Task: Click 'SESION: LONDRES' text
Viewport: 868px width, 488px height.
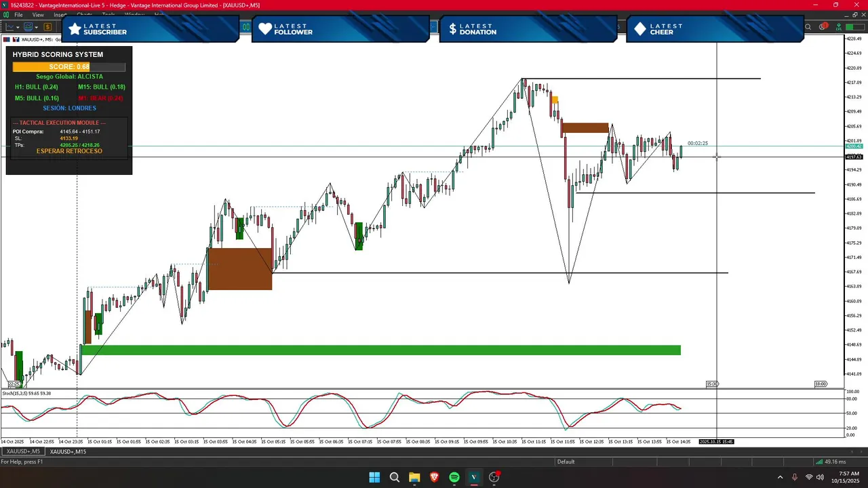Action: 69,108
